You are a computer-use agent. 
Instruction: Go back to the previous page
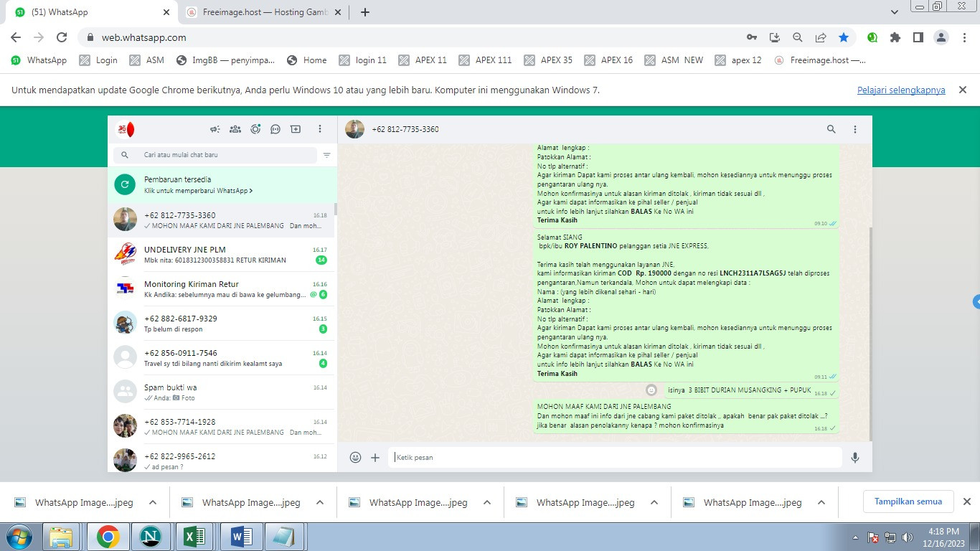pos(16,37)
